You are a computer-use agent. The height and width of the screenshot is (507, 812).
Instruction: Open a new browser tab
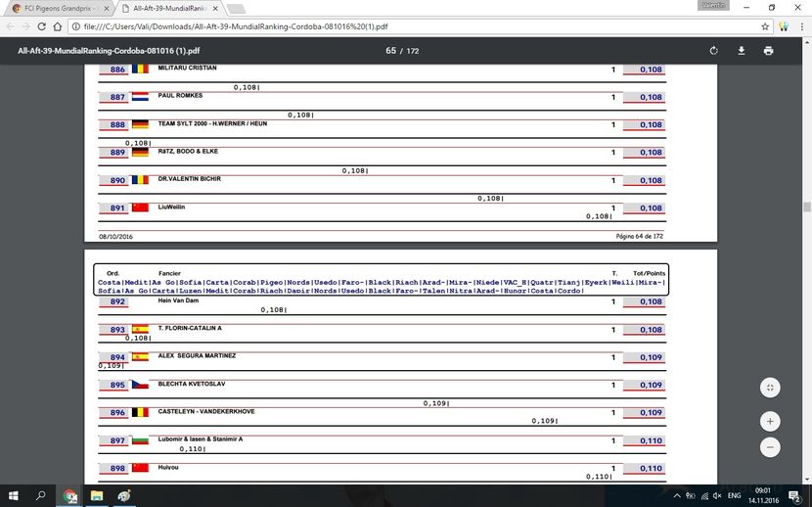tap(232, 8)
